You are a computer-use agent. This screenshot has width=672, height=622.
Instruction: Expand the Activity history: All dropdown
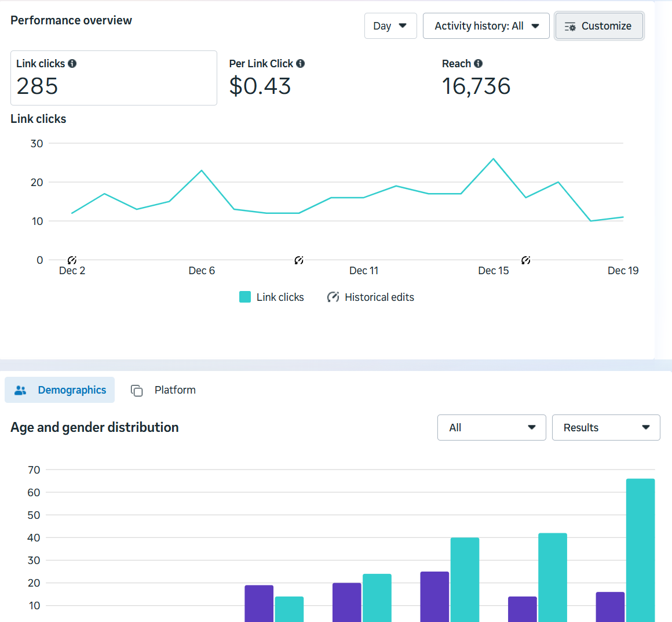coord(485,26)
